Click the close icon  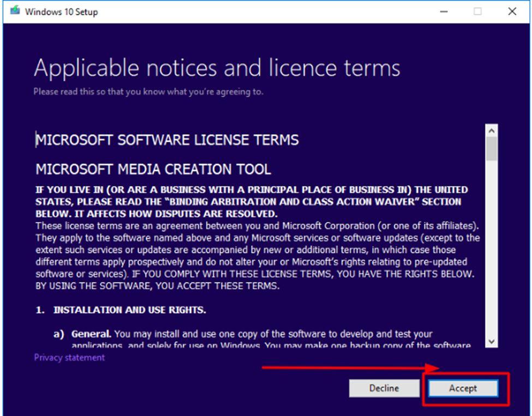(x=511, y=11)
